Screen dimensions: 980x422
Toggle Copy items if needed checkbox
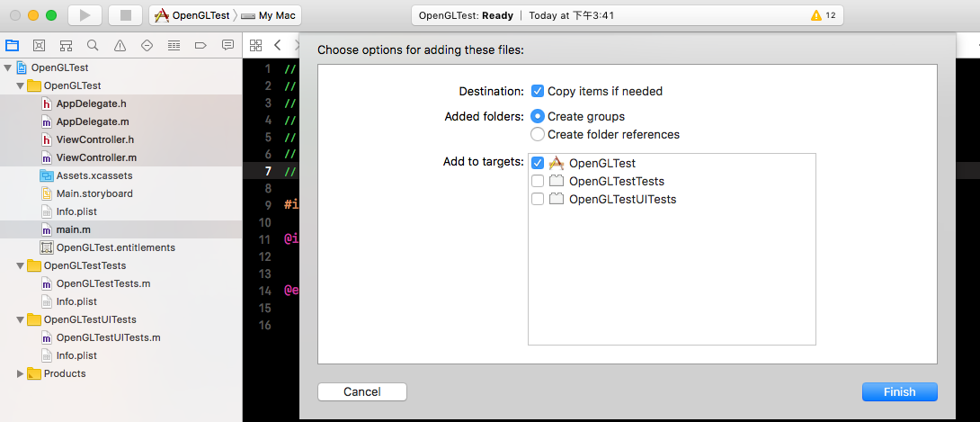pos(537,91)
